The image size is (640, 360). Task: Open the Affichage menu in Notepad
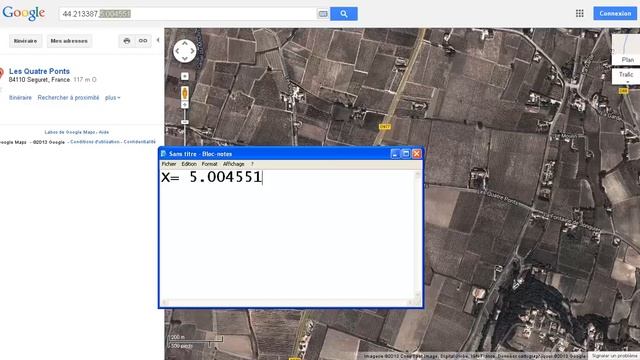(233, 164)
